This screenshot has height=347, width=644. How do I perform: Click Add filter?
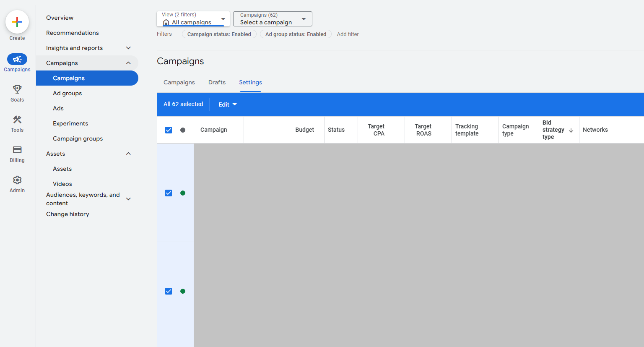pyautogui.click(x=348, y=34)
